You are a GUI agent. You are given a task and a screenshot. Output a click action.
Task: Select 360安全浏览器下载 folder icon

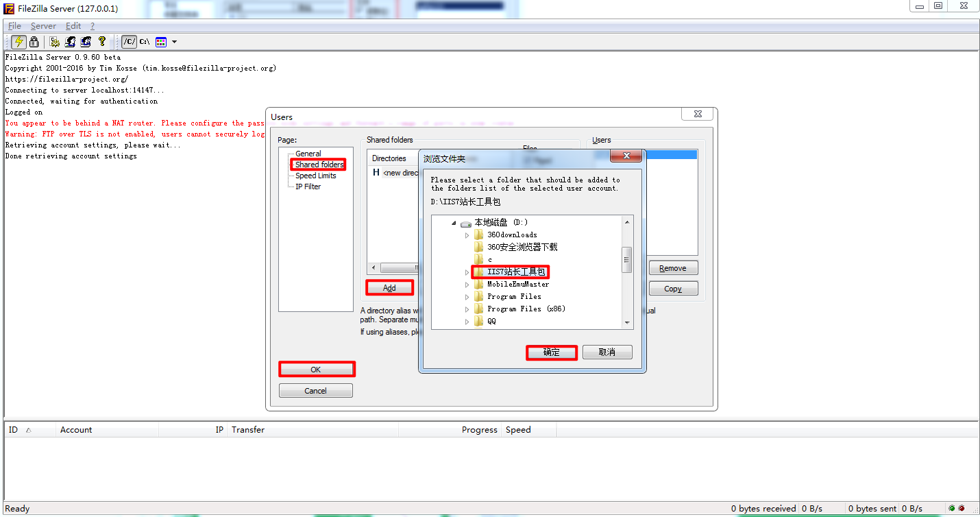[479, 247]
